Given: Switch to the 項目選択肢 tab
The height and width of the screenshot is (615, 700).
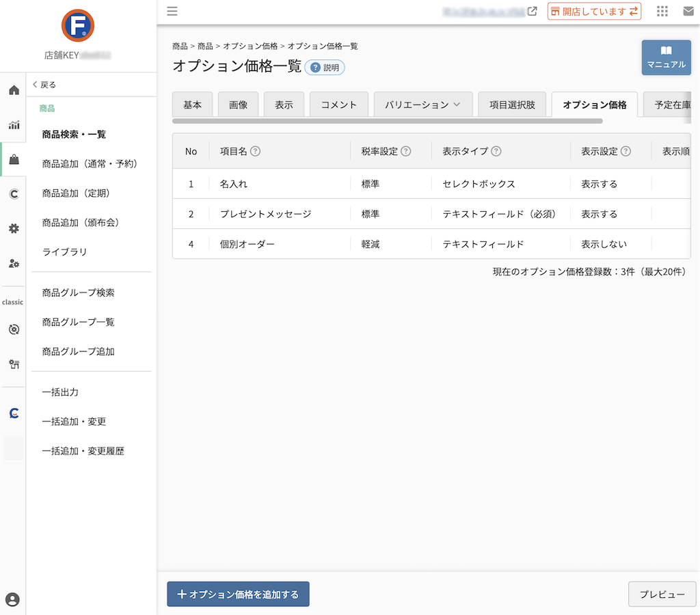Looking at the screenshot, I should pos(512,105).
